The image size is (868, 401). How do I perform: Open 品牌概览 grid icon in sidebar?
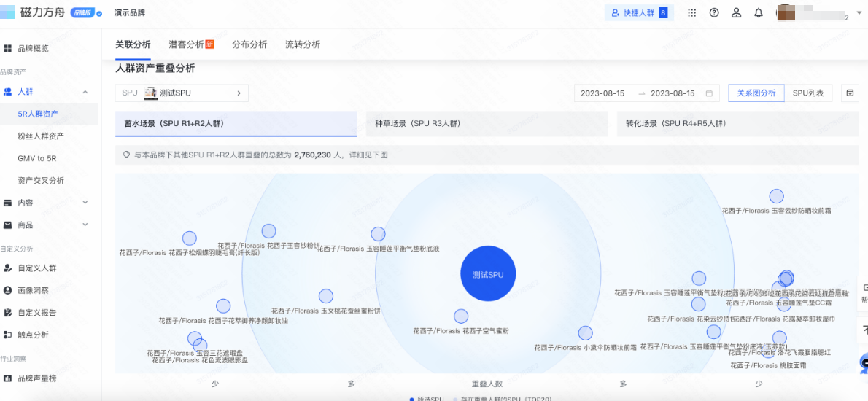point(8,48)
